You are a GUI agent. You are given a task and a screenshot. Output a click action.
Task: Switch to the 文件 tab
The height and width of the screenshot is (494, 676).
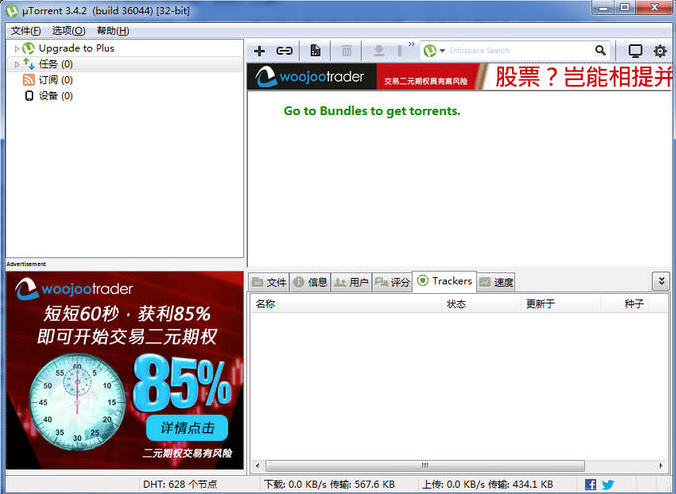pyautogui.click(x=269, y=282)
